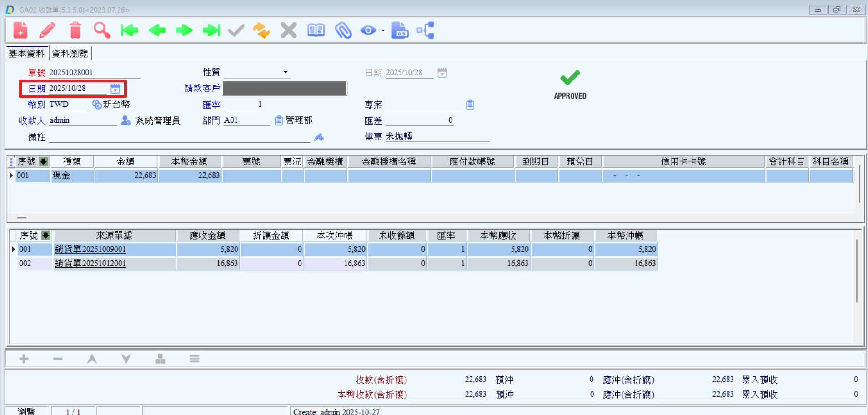Image resolution: width=868 pixels, height=415 pixels.
Task: Select the 基本資料 tab
Action: pos(26,54)
